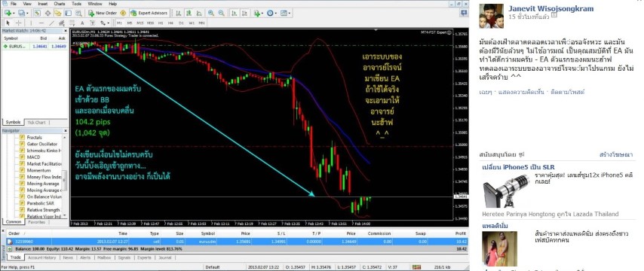Screen dimensions: 644x271
Task: Select the text label tool
Action: [82, 23]
